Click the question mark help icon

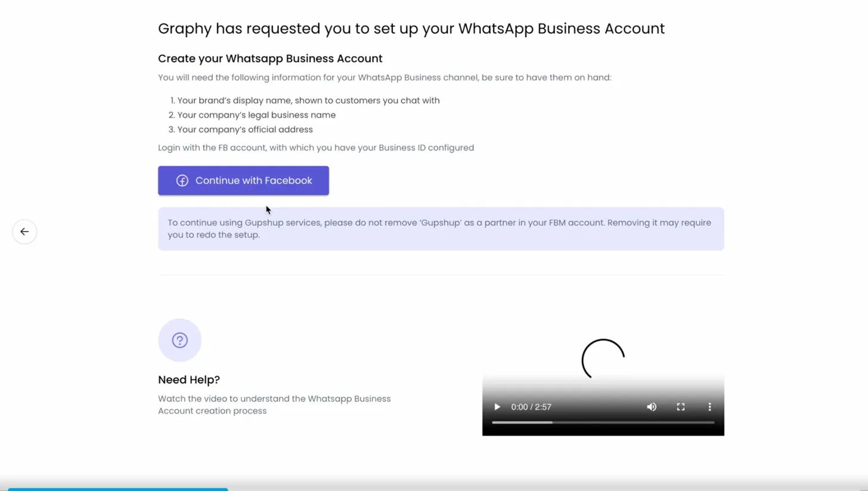(179, 340)
